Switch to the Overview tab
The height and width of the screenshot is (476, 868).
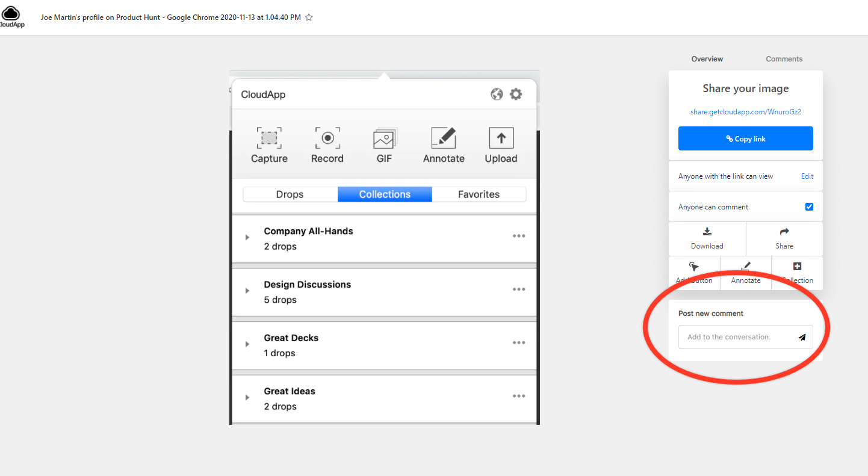click(x=707, y=59)
